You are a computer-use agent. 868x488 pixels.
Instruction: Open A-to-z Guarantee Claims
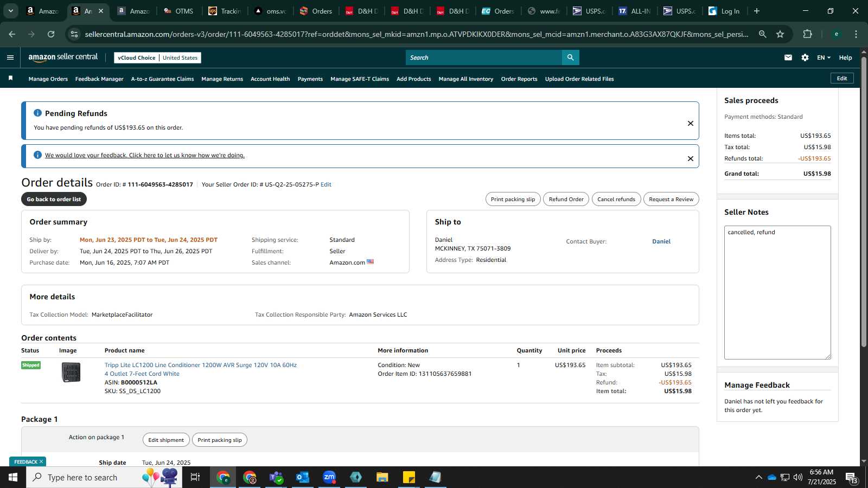coord(162,79)
